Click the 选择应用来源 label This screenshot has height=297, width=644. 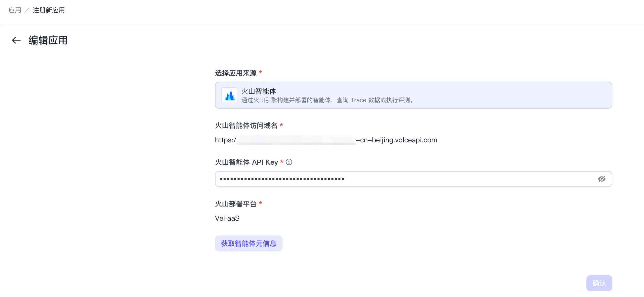point(236,73)
